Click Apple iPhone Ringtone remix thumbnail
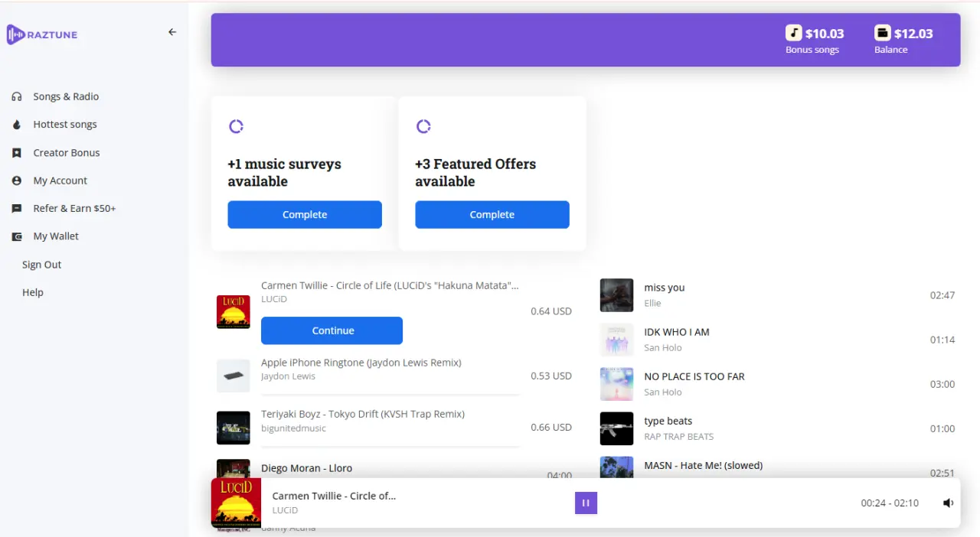980x537 pixels. (x=234, y=376)
